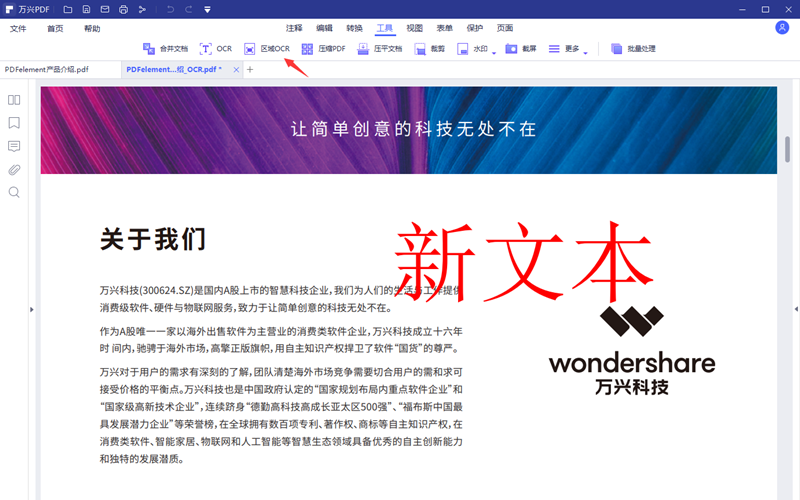Open the 批量处理 batch process tool
This screenshot has height=500, width=800.
pyautogui.click(x=633, y=48)
